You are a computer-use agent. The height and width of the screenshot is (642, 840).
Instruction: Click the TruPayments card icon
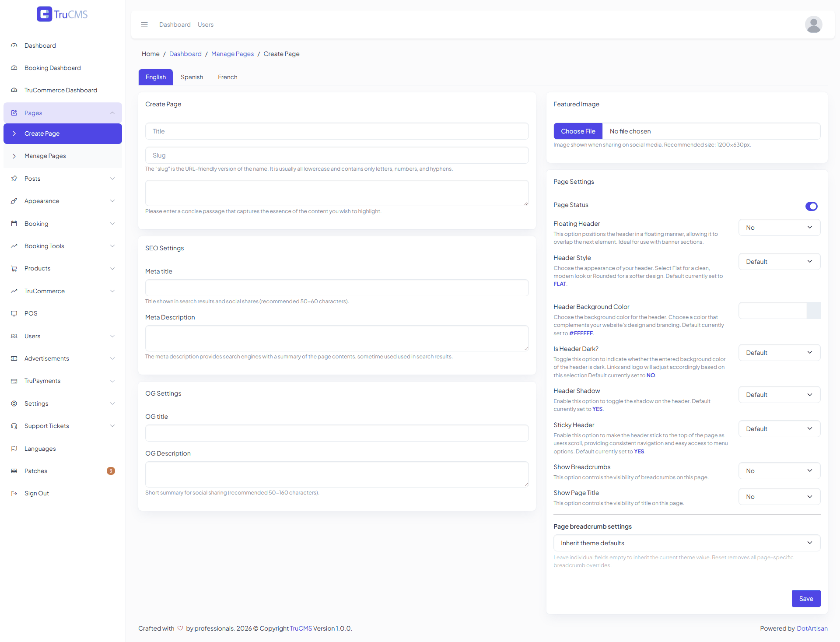click(14, 381)
